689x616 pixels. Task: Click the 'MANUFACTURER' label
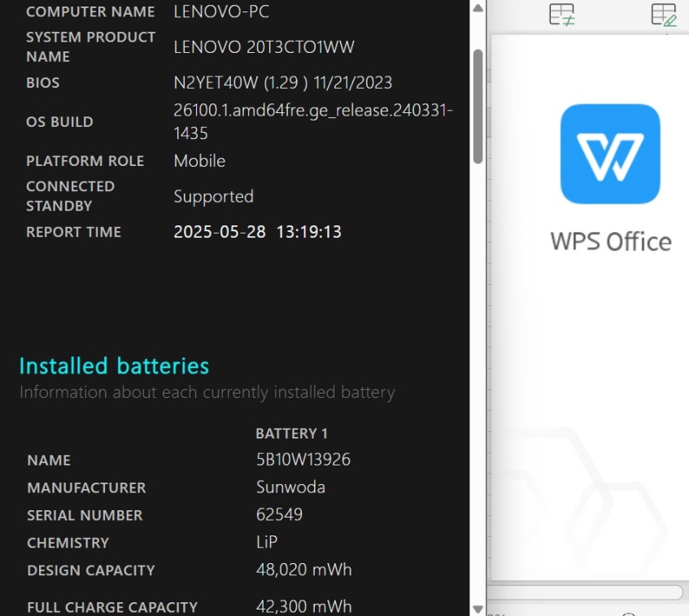(86, 487)
